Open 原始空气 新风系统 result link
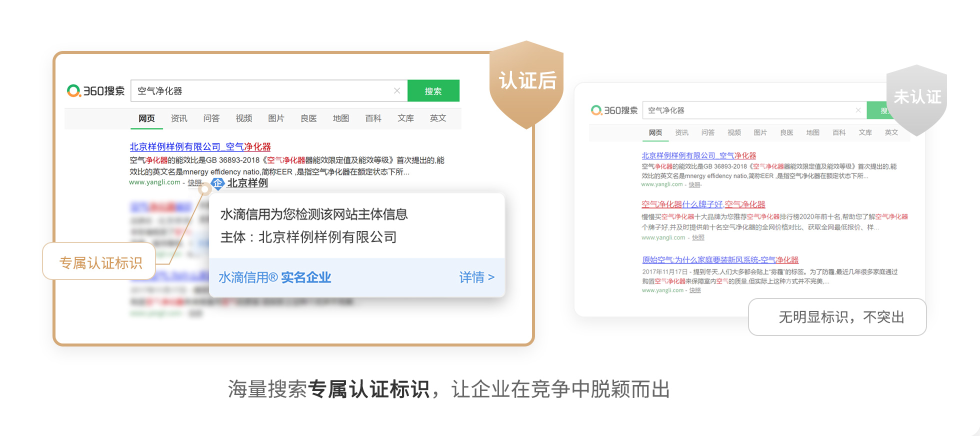Screen dimensions: 980x436 coord(720,260)
